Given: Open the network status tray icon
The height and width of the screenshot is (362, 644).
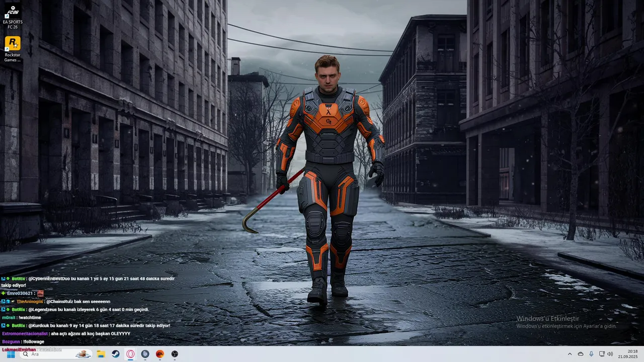Looking at the screenshot, I should click(602, 354).
